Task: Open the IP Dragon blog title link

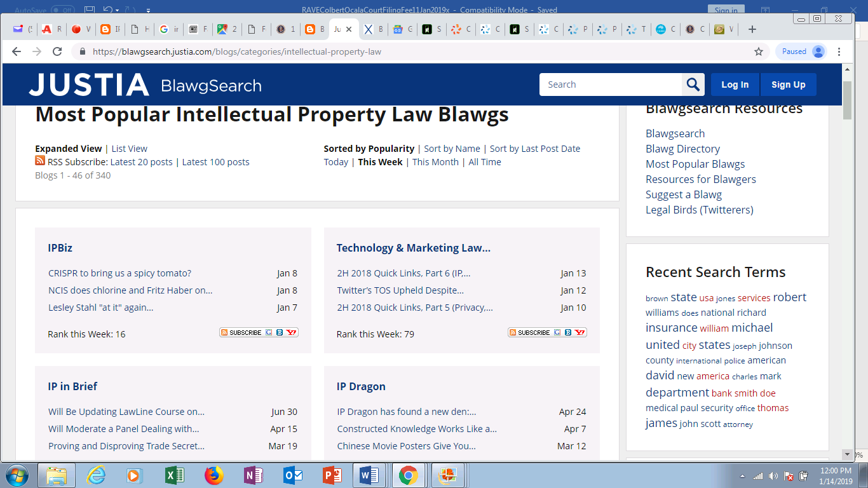Action: [x=361, y=386]
